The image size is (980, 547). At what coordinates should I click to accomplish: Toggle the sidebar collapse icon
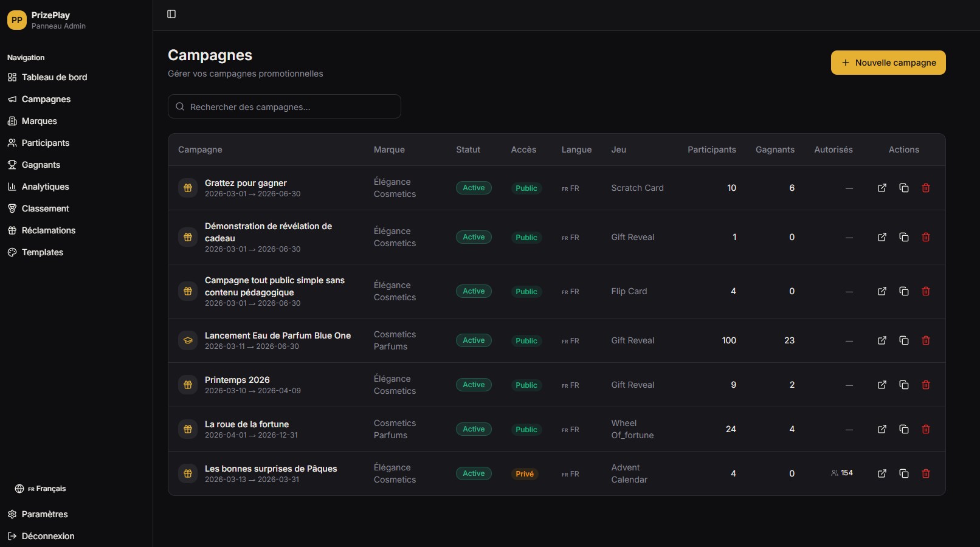tap(171, 14)
